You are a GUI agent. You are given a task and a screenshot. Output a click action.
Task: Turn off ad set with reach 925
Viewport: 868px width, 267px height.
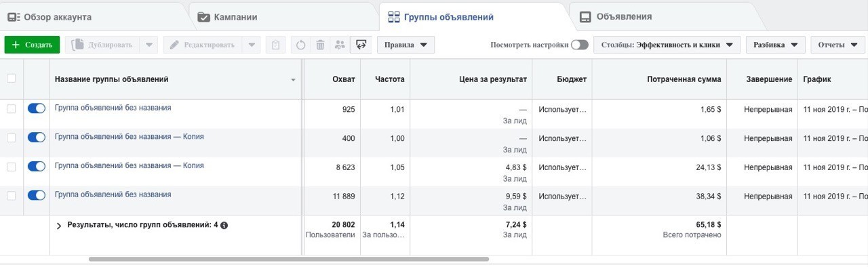click(37, 108)
